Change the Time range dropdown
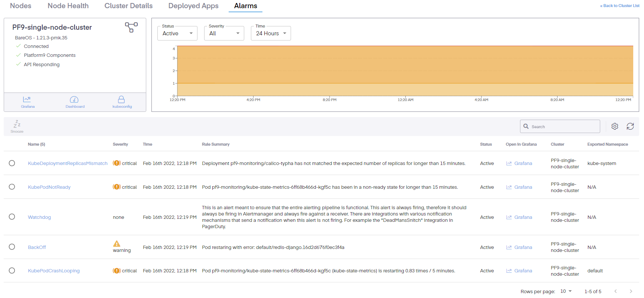The height and width of the screenshot is (298, 644). pyautogui.click(x=271, y=33)
